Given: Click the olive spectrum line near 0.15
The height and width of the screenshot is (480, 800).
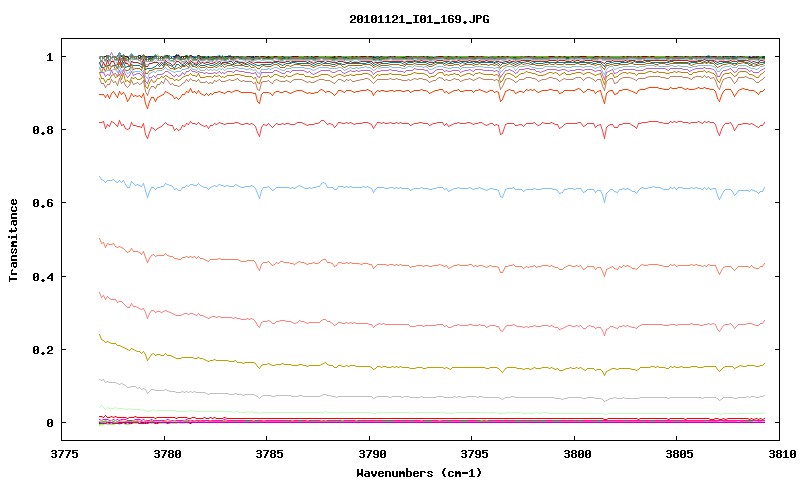Looking at the screenshot, I should tap(434, 367).
